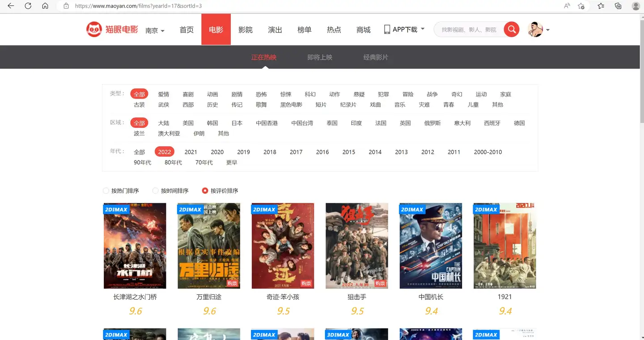644x340 pixels.
Task: Click the 长津湖之水门桥 title text
Action: tap(135, 297)
